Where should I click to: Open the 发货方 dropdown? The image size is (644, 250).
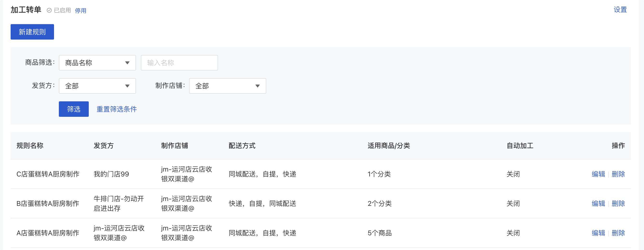point(97,86)
